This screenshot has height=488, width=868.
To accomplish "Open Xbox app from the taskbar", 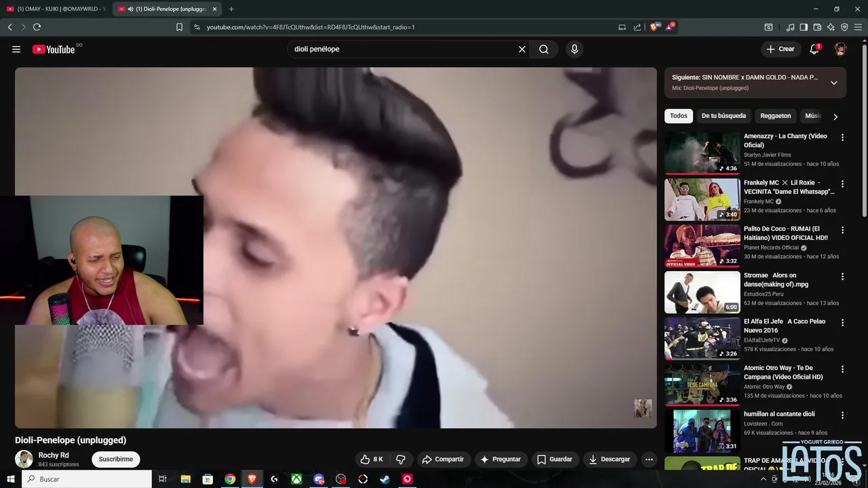I will (x=296, y=479).
